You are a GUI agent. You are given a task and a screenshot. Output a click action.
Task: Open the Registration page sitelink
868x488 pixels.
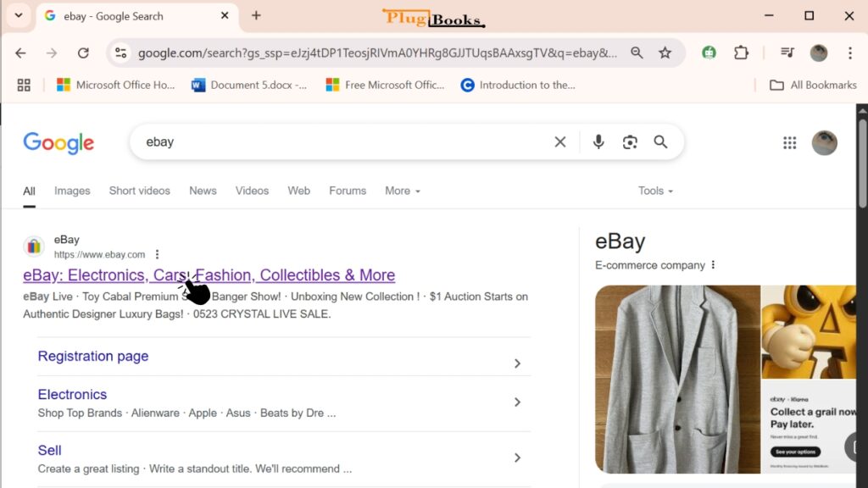tap(93, 357)
